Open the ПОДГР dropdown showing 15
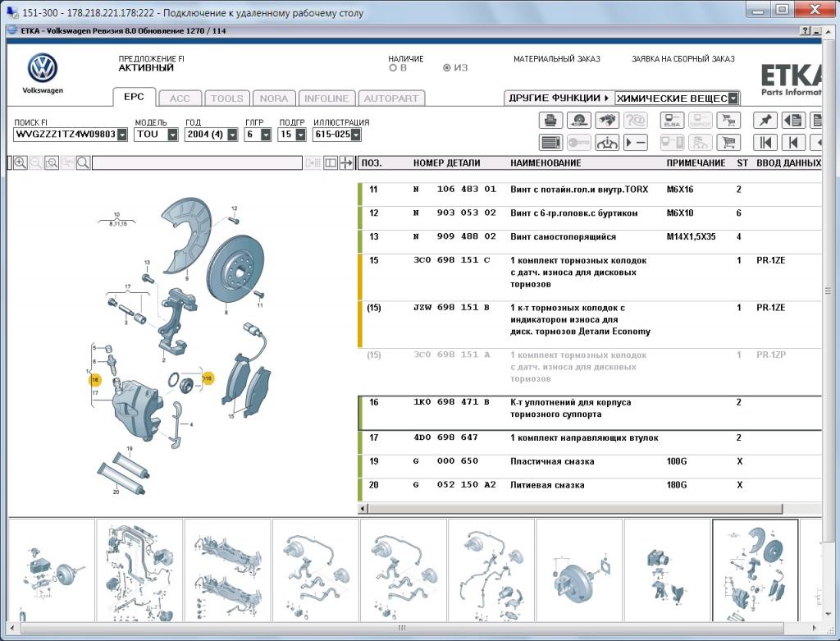The width and height of the screenshot is (840, 641). (300, 135)
